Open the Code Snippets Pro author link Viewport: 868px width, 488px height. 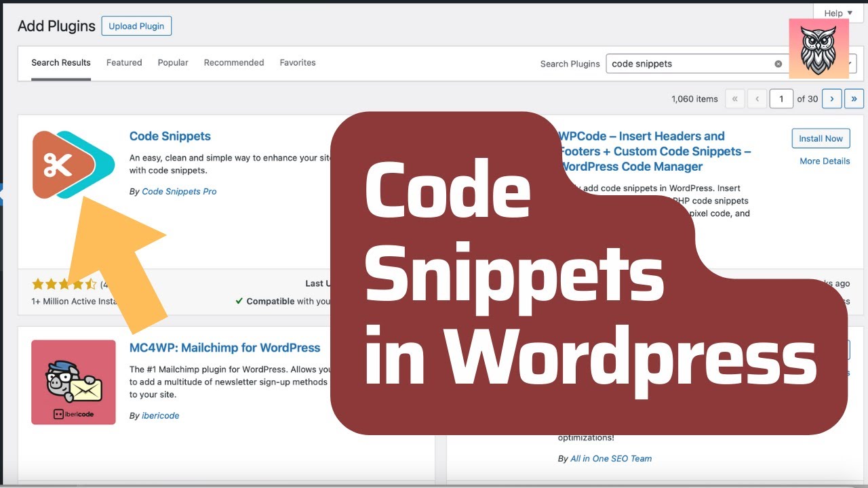pyautogui.click(x=179, y=192)
